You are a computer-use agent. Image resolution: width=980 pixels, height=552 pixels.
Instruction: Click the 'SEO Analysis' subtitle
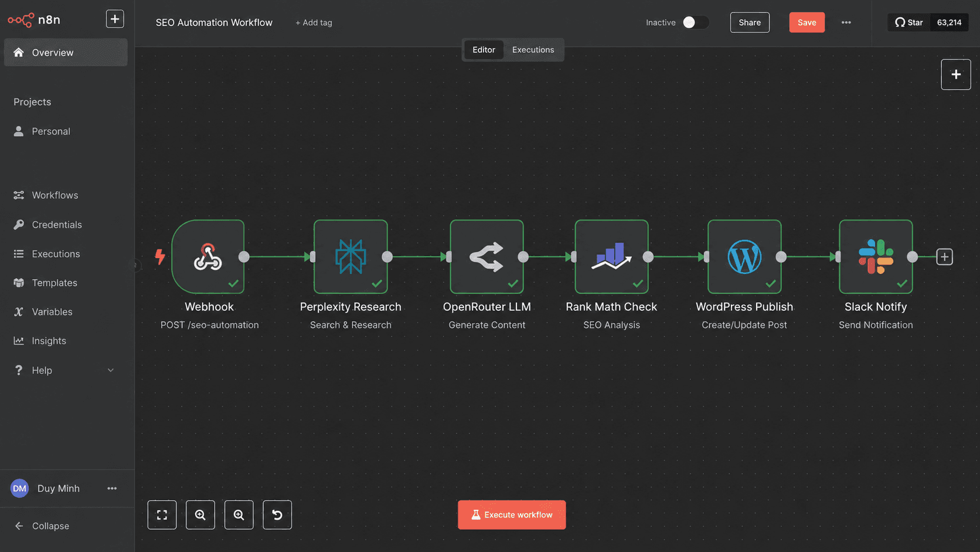pyautogui.click(x=611, y=325)
